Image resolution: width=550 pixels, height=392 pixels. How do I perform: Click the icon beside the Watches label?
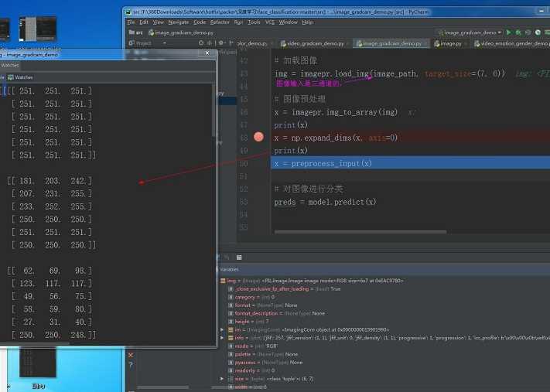click(11, 77)
